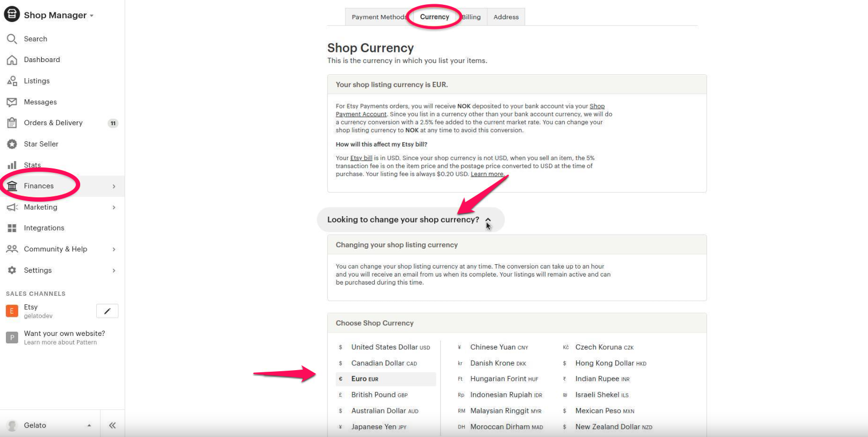Choose New Zealand Dollar NZD
868x437 pixels.
point(613,427)
